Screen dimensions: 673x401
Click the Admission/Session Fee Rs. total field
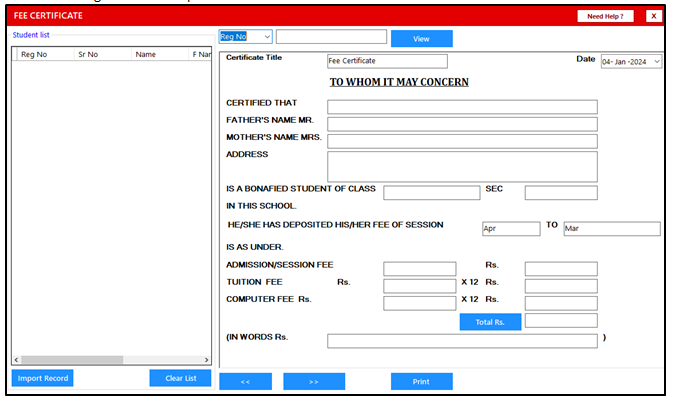coord(561,269)
